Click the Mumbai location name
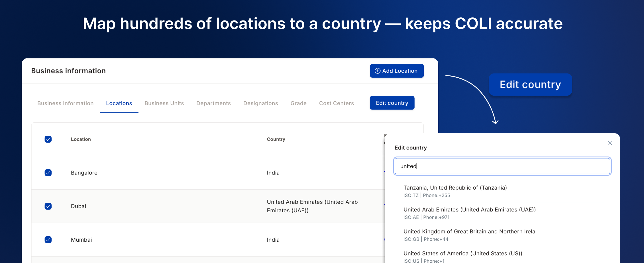 point(81,240)
